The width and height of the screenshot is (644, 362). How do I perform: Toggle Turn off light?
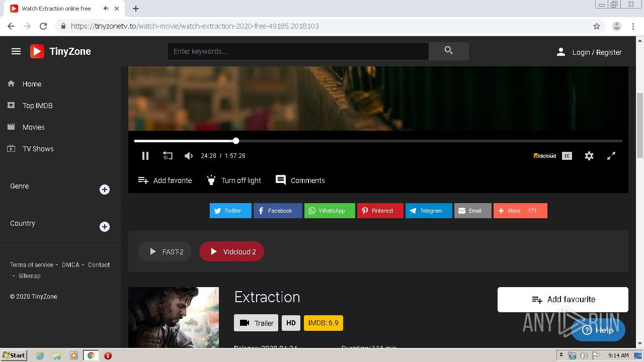233,180
